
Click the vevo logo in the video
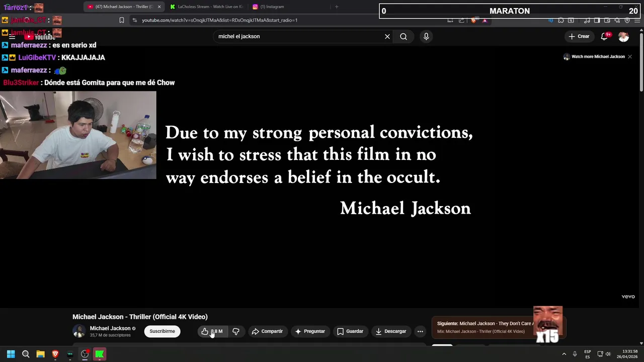click(628, 297)
